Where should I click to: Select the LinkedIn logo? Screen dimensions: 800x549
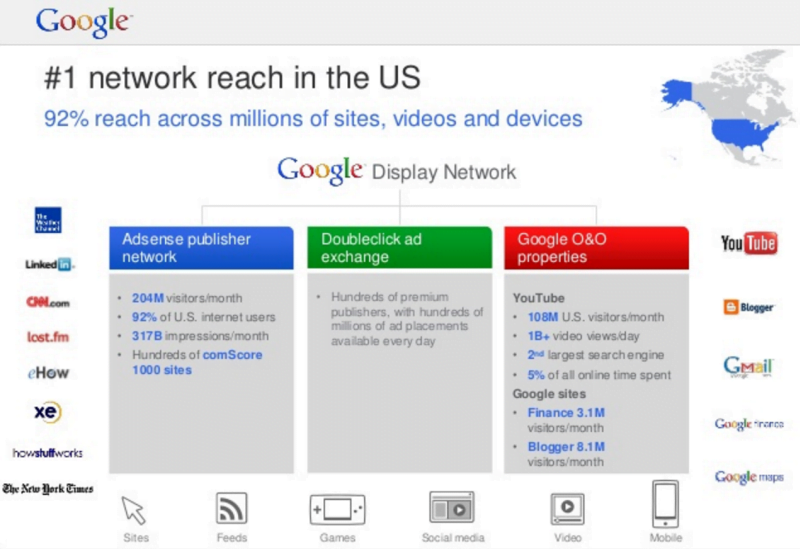pyautogui.click(x=49, y=264)
